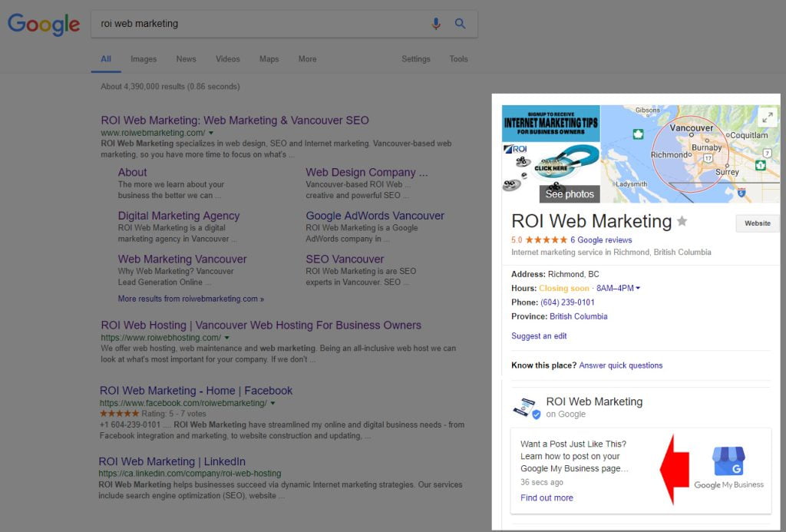Open the Internet Marketing Tips photo thumbnail
The image size is (786, 532).
pyautogui.click(x=551, y=154)
